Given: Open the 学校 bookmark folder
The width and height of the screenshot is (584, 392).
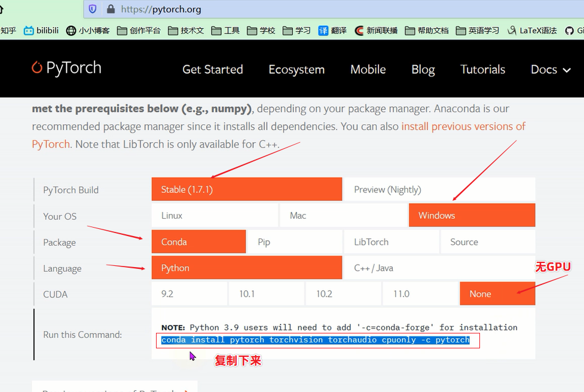Looking at the screenshot, I should point(261,30).
